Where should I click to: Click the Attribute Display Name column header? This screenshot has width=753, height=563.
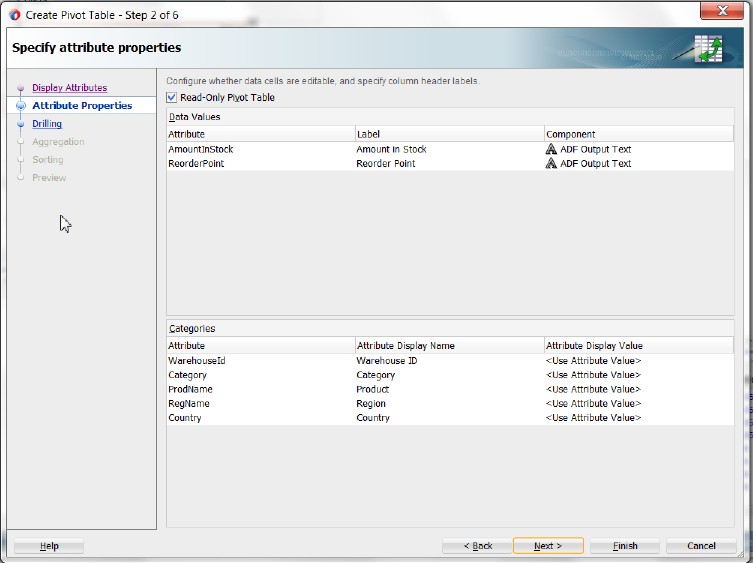(449, 345)
